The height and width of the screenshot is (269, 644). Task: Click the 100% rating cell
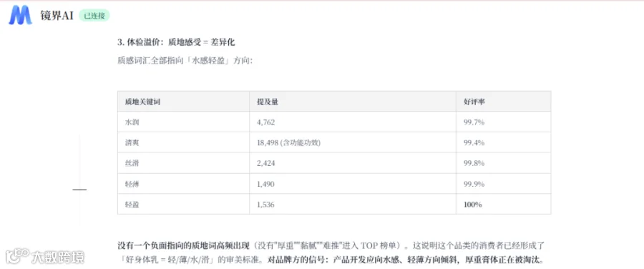point(504,204)
